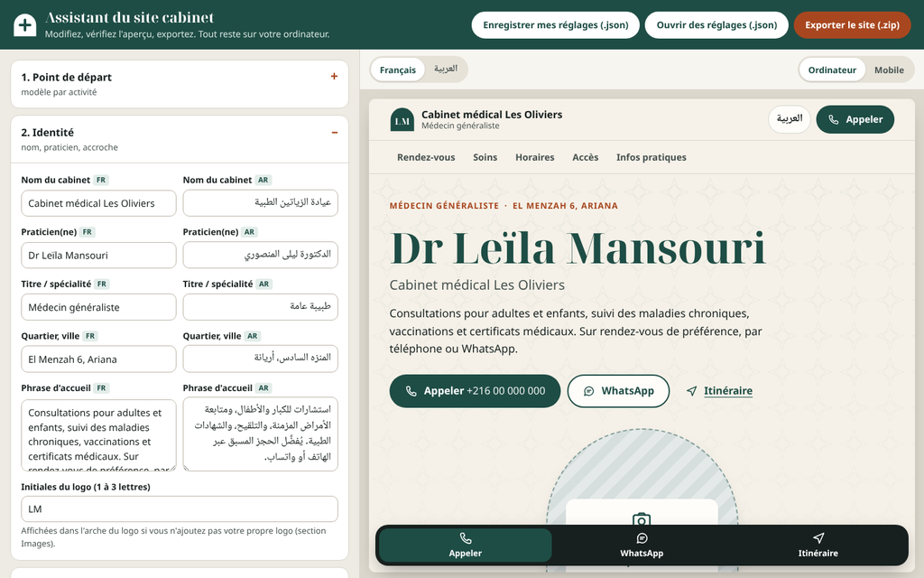The height and width of the screenshot is (578, 924).
Task: Click the Nom du cabinet FR field
Action: click(98, 203)
